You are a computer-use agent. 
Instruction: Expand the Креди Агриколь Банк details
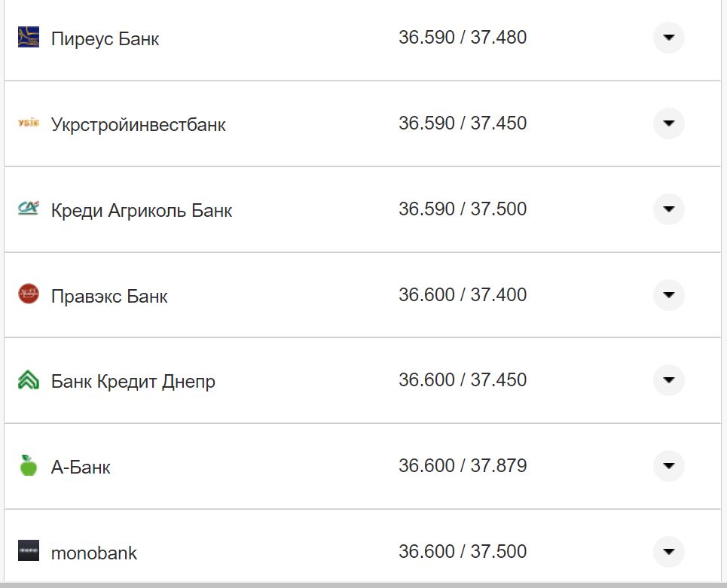point(668,209)
